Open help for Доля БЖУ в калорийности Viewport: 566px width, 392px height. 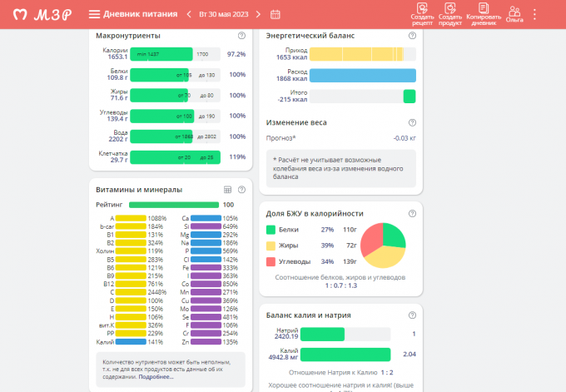[x=412, y=214]
